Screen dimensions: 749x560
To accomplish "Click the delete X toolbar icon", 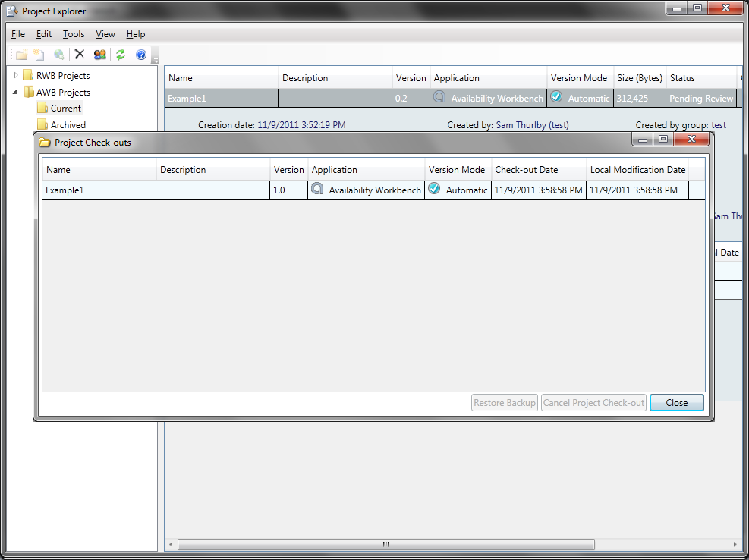I will 79,55.
